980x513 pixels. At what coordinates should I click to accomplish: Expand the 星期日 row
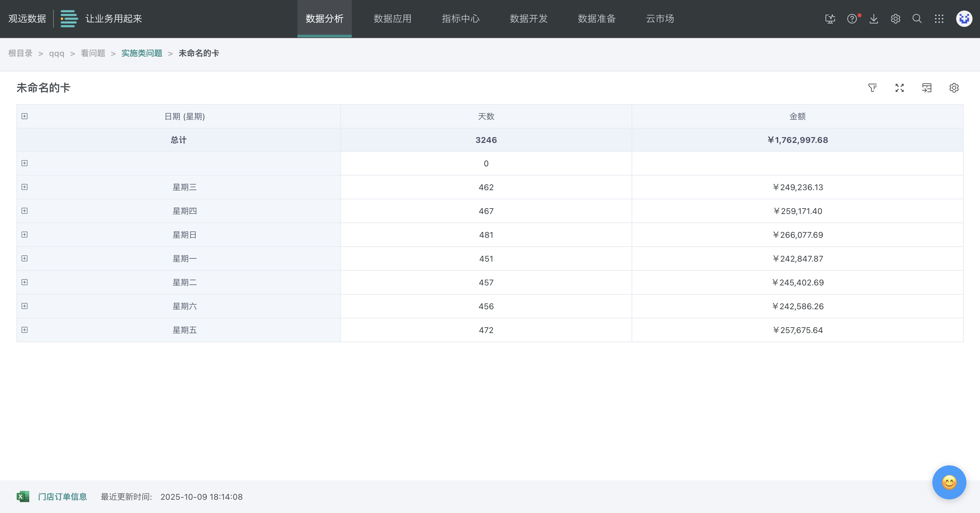[24, 235]
